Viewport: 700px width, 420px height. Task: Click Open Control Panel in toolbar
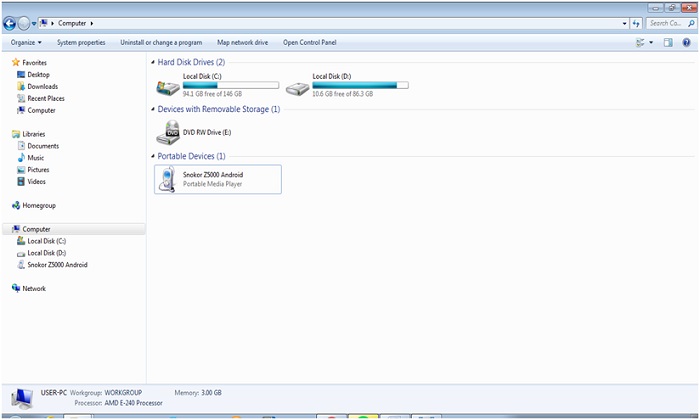pos(310,43)
